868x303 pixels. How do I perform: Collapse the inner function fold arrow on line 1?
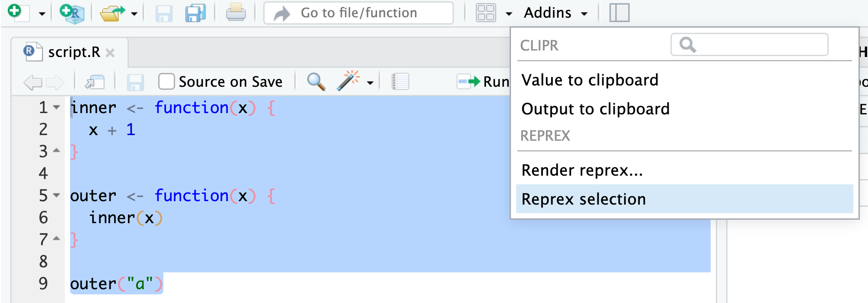(x=57, y=107)
